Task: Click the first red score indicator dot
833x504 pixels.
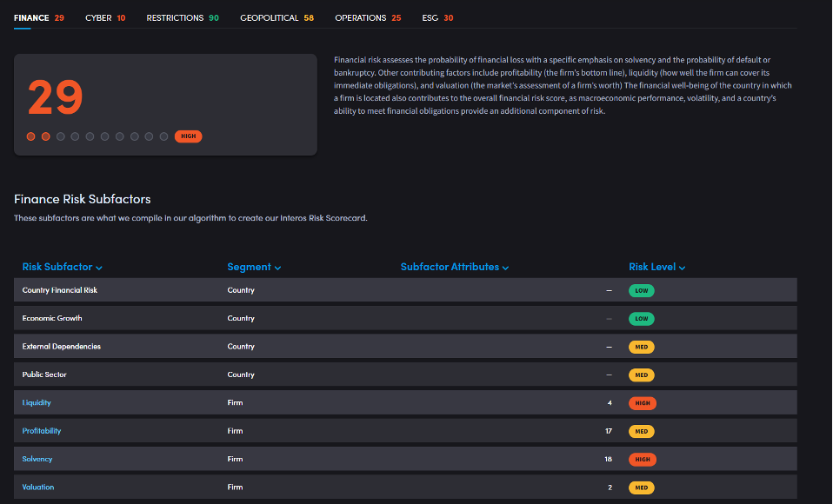Action: (x=31, y=136)
